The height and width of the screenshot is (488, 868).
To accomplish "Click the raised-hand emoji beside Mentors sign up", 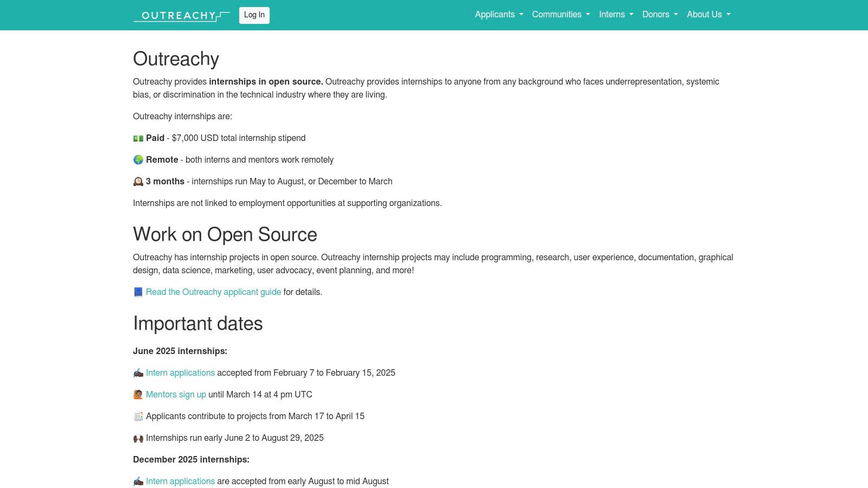I will (138, 395).
